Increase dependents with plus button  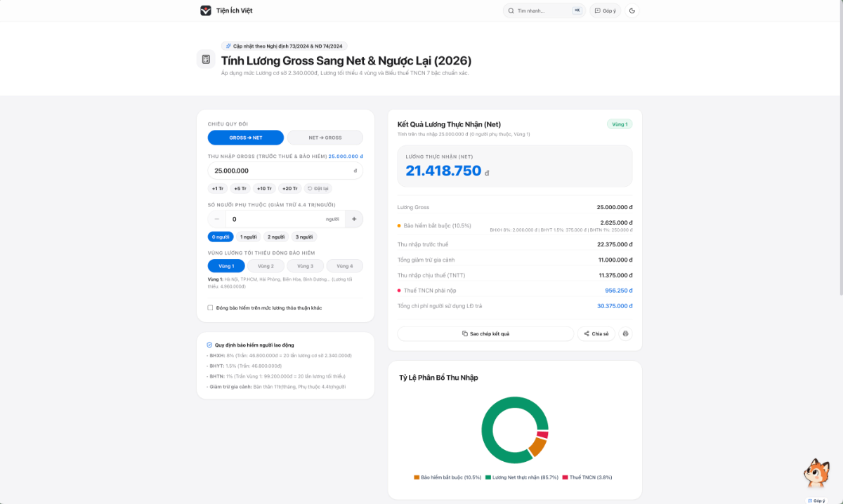(354, 219)
